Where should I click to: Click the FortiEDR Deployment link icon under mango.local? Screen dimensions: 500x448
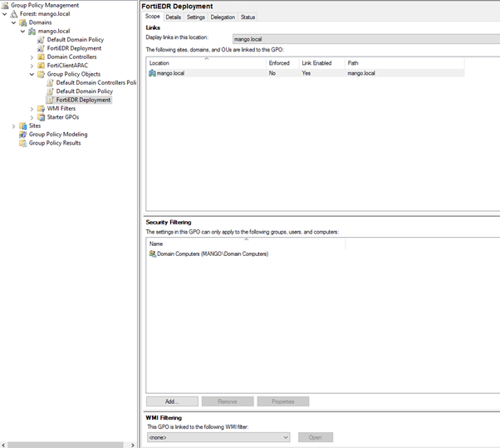point(41,48)
